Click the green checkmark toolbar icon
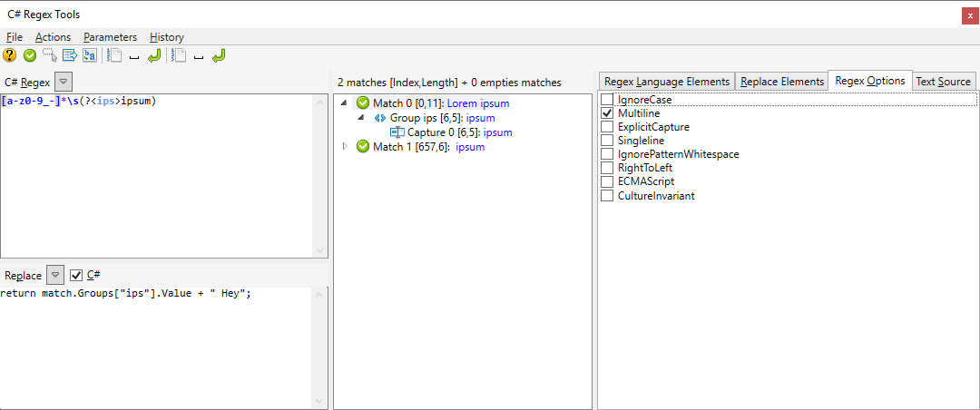Viewport: 980px width, 410px height. point(30,56)
